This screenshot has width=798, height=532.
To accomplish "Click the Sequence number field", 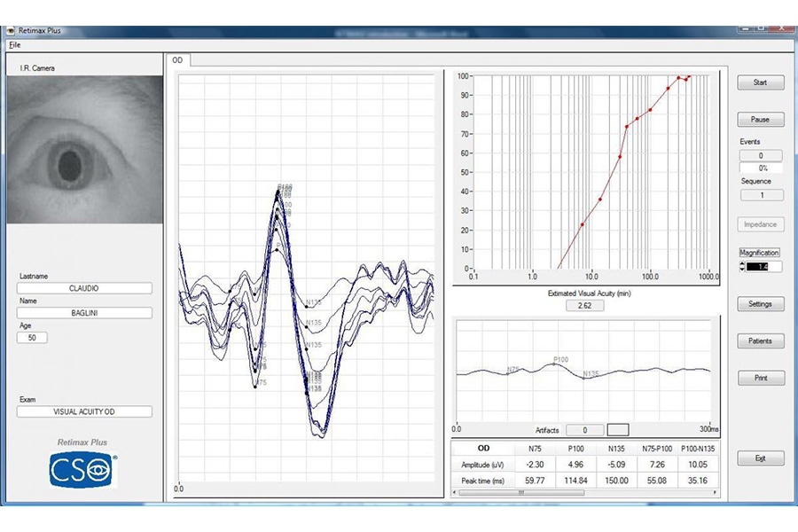I will coord(762,195).
